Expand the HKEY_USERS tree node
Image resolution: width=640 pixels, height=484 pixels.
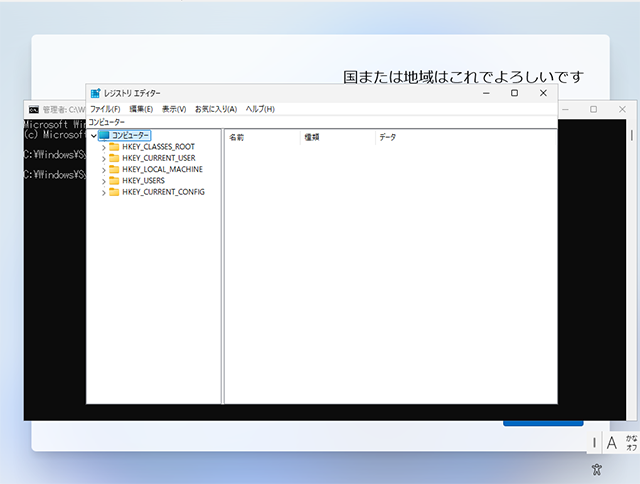click(x=103, y=181)
